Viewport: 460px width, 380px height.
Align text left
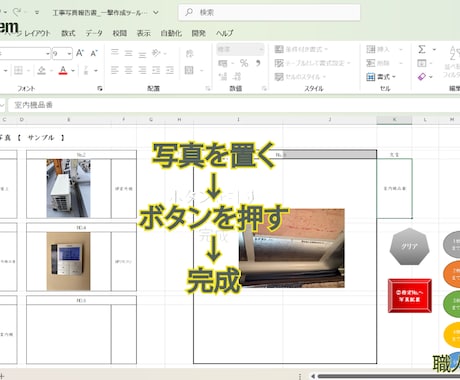pos(115,70)
